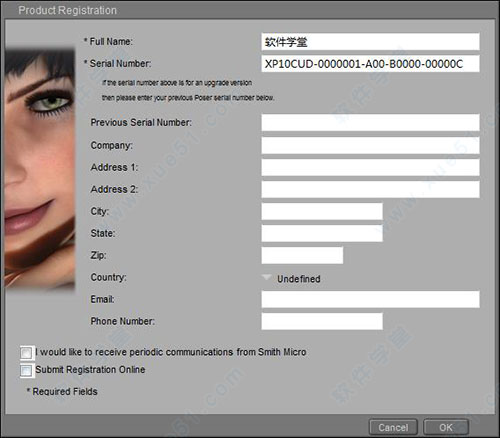Click the woman's face image
The width and height of the screenshot is (500, 438).
(x=40, y=168)
